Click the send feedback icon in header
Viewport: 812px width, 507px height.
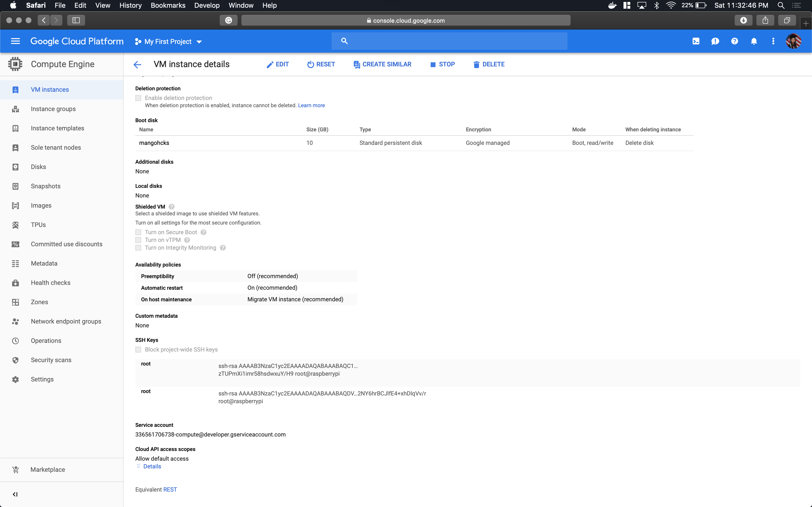715,41
